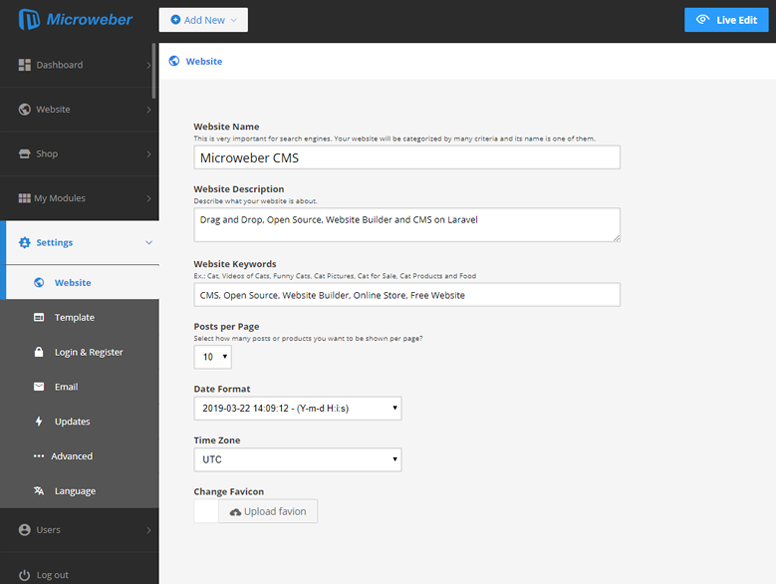Open the Add New dropdown
This screenshot has width=776, height=584.
click(x=203, y=20)
